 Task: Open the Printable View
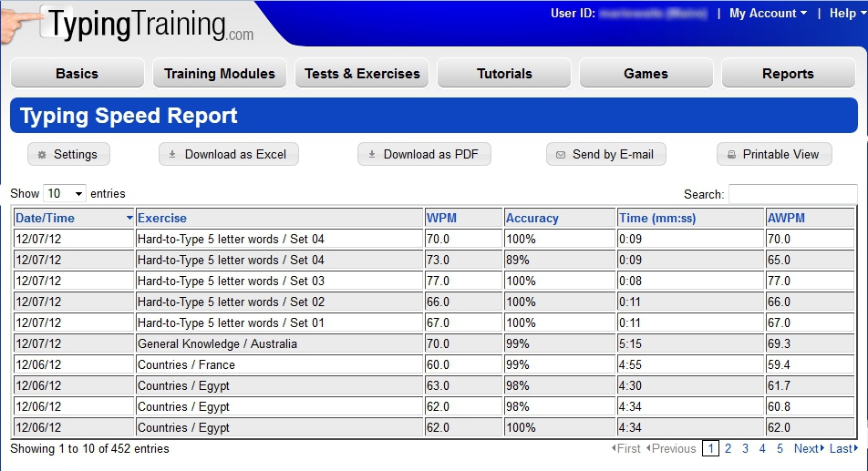pos(773,155)
